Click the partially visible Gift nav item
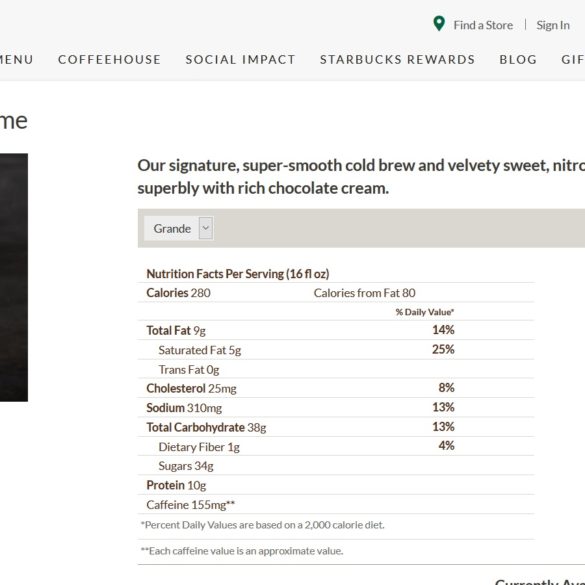Image resolution: width=585 pixels, height=585 pixels. pyautogui.click(x=573, y=60)
